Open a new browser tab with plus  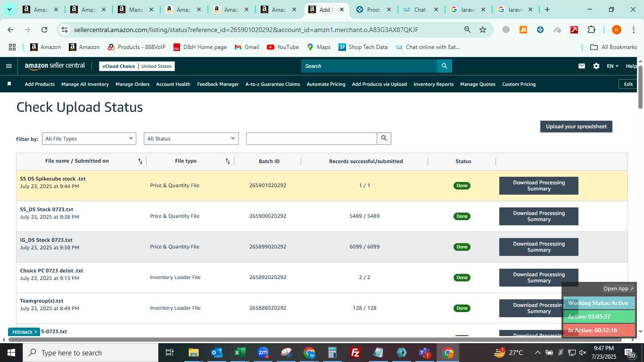[547, 9]
